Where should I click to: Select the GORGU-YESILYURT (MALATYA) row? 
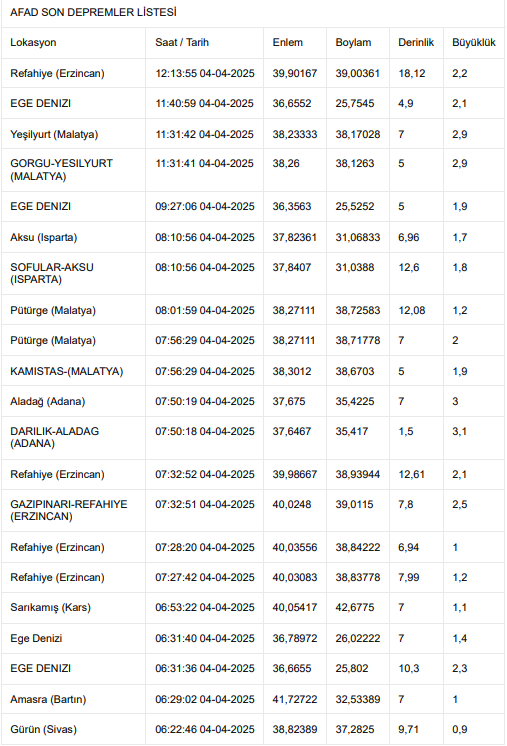[253, 170]
